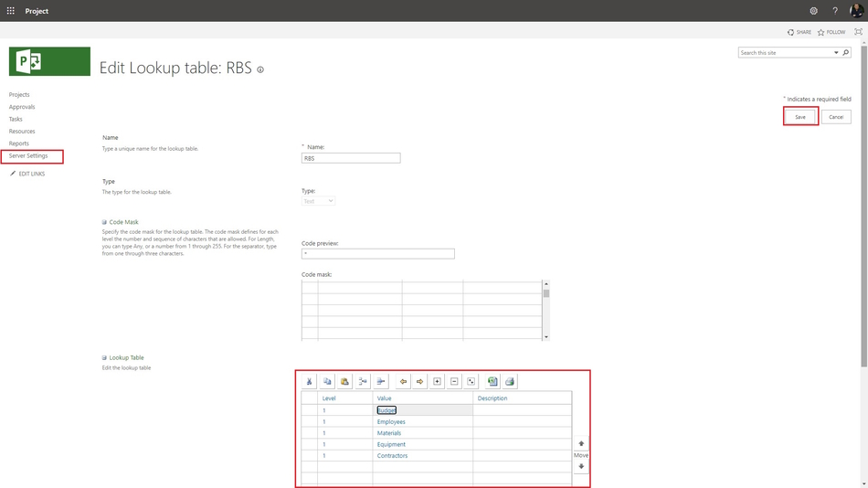The image size is (868, 488).
Task: Outdent the row with left arrow icon
Action: [x=403, y=381]
